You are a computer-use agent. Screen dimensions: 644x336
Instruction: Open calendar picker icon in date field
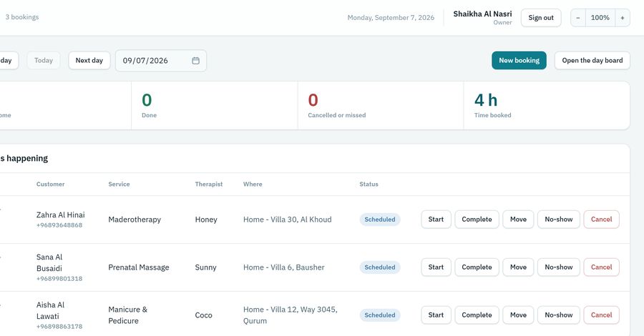coord(195,60)
